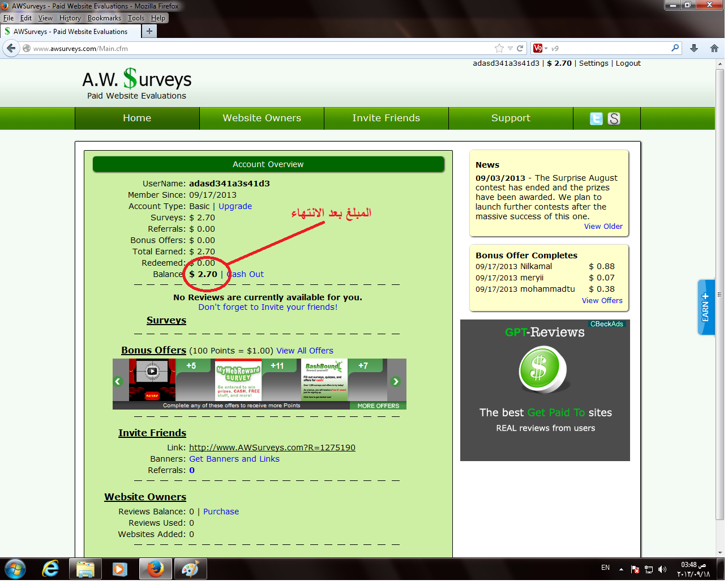Click the search magnifier icon
The height and width of the screenshot is (588, 728).
tap(675, 48)
